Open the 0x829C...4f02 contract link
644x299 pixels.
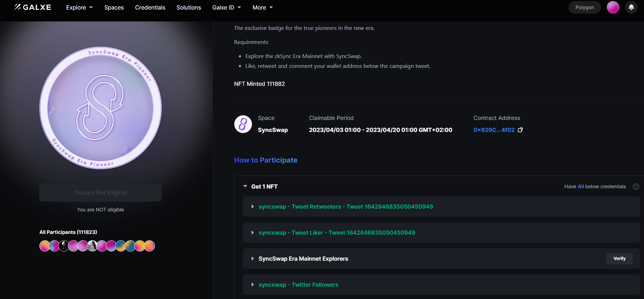click(494, 130)
